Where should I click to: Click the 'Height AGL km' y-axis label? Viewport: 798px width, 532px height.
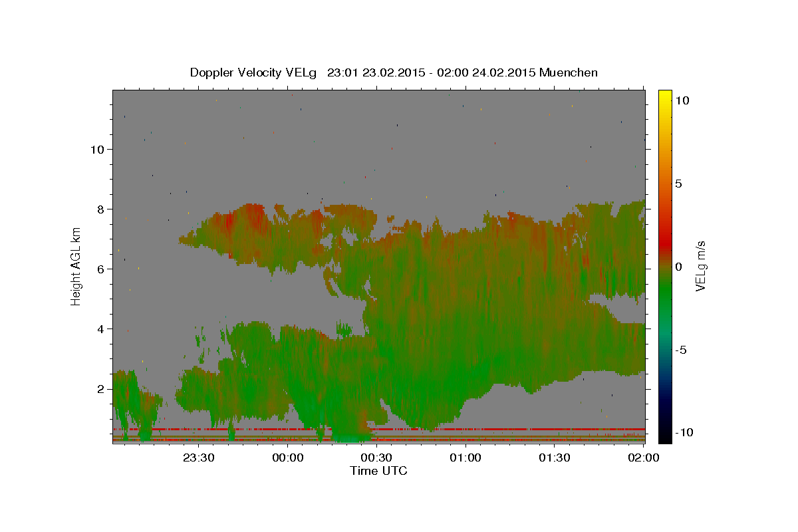click(x=76, y=267)
